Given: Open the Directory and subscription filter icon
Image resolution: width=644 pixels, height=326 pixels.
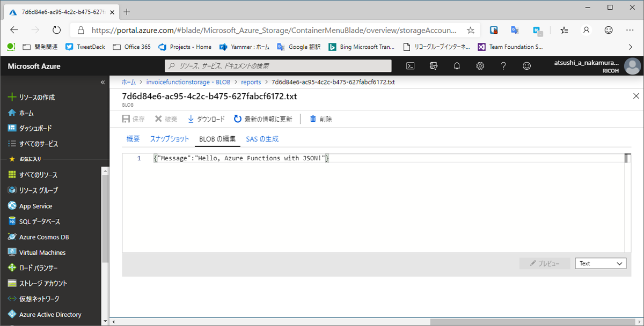Looking at the screenshot, I should click(x=434, y=66).
